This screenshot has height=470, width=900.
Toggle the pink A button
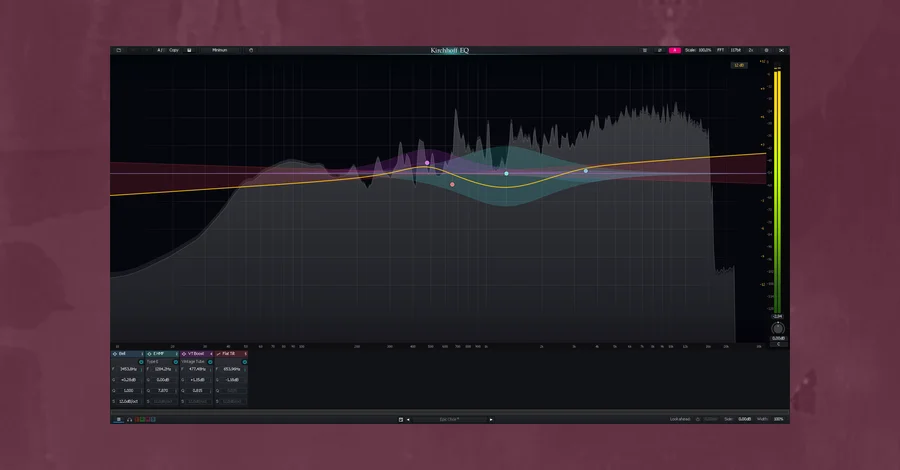675,50
